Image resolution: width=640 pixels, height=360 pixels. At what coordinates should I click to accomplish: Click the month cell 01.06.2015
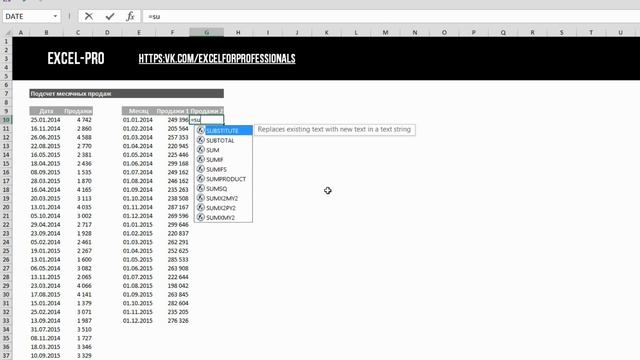[x=138, y=268]
